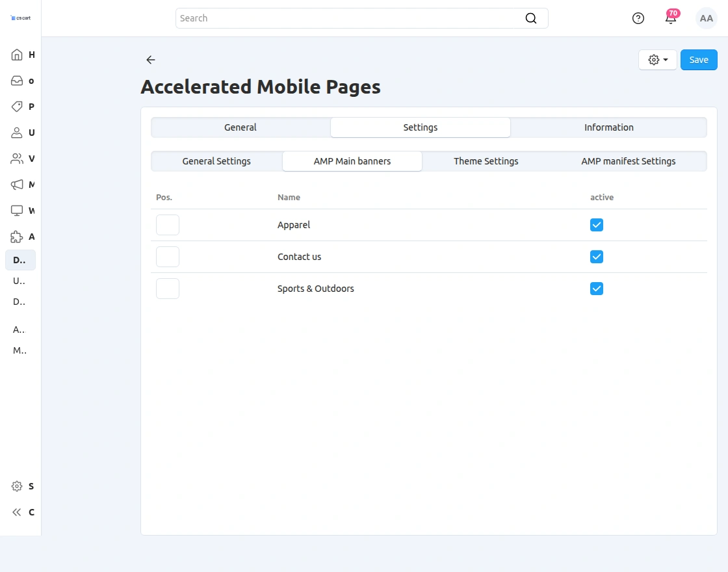Open the AMP manifest Settings sub-tab
728x572 pixels.
point(628,161)
